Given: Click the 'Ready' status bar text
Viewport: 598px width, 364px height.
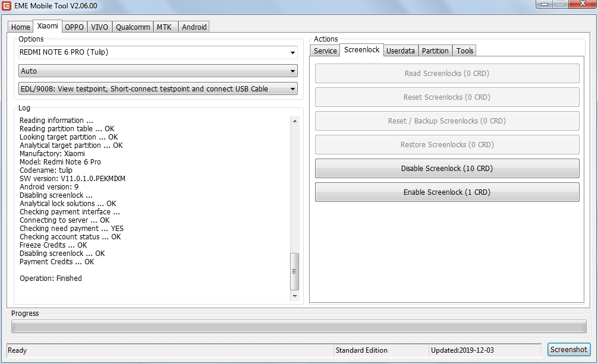Looking at the screenshot, I should point(17,350).
